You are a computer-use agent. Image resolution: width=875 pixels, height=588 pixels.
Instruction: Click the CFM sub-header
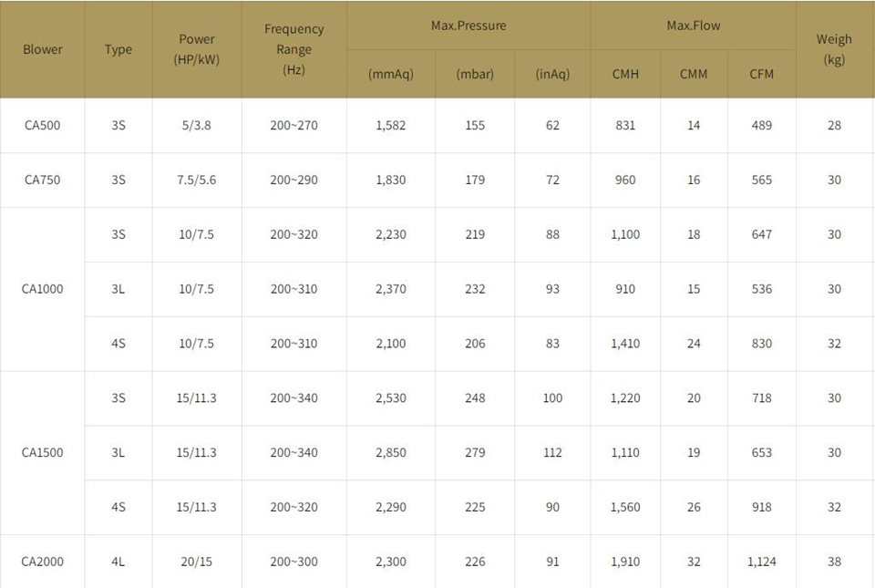click(x=761, y=74)
